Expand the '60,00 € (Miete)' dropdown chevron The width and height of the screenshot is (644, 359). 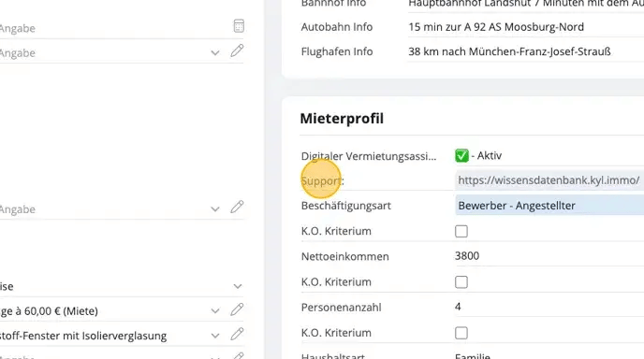214,311
